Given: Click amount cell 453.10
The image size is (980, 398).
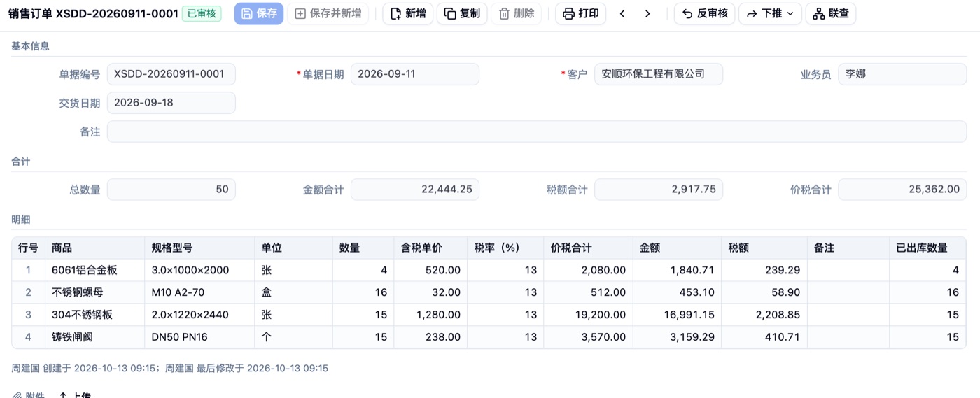Looking at the screenshot, I should tap(677, 292).
